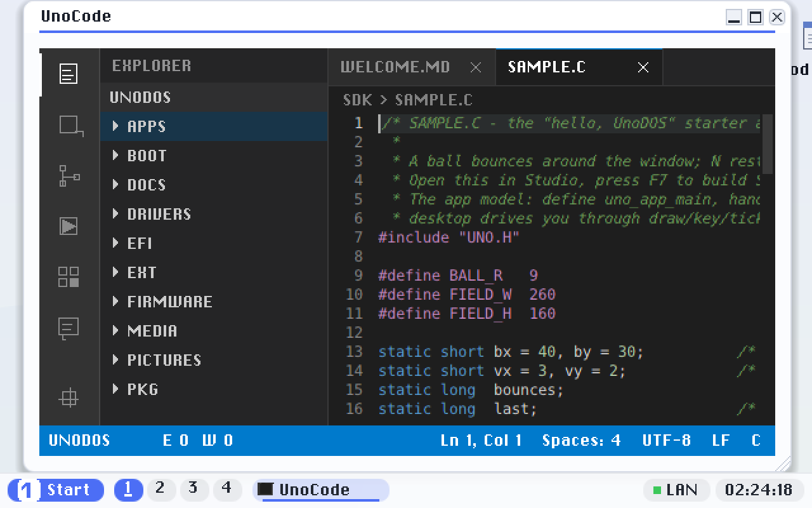Open the Source Control branch icon
The height and width of the screenshot is (508, 812).
point(69,176)
